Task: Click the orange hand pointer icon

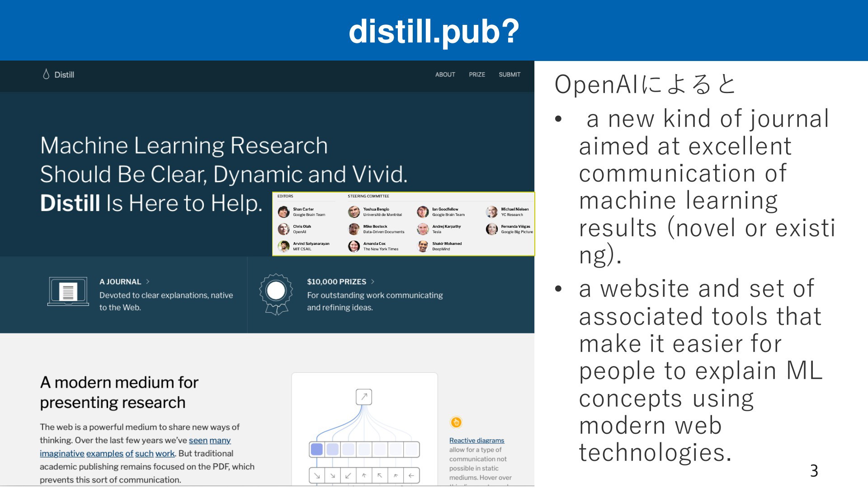Action: [x=456, y=422]
